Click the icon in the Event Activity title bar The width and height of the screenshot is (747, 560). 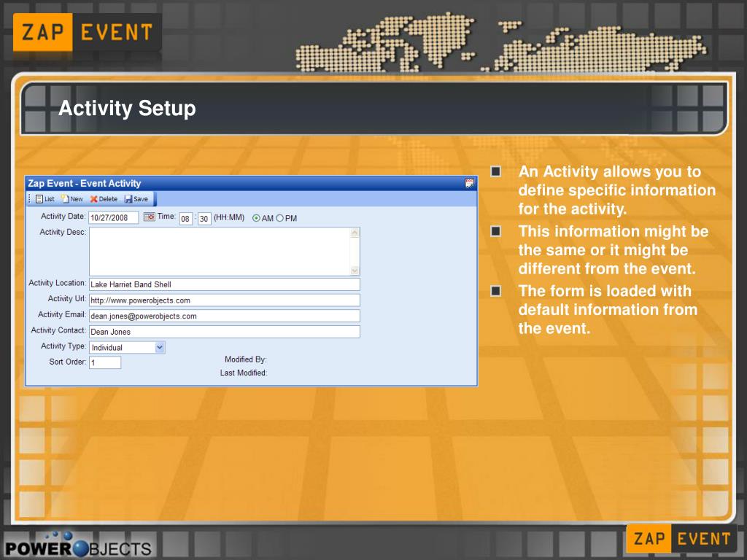[469, 183]
